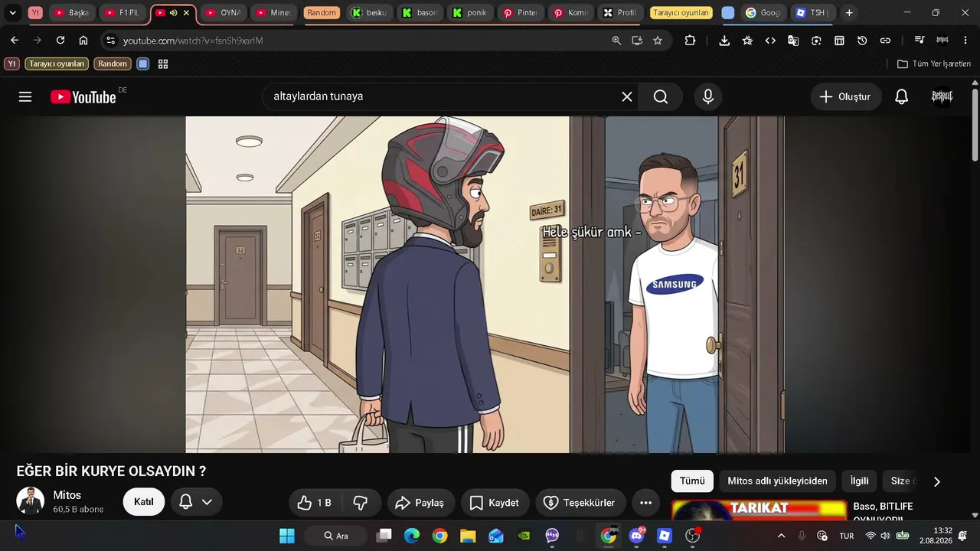
Task: Open the apps grid bookmark icon
Action: click(x=163, y=64)
